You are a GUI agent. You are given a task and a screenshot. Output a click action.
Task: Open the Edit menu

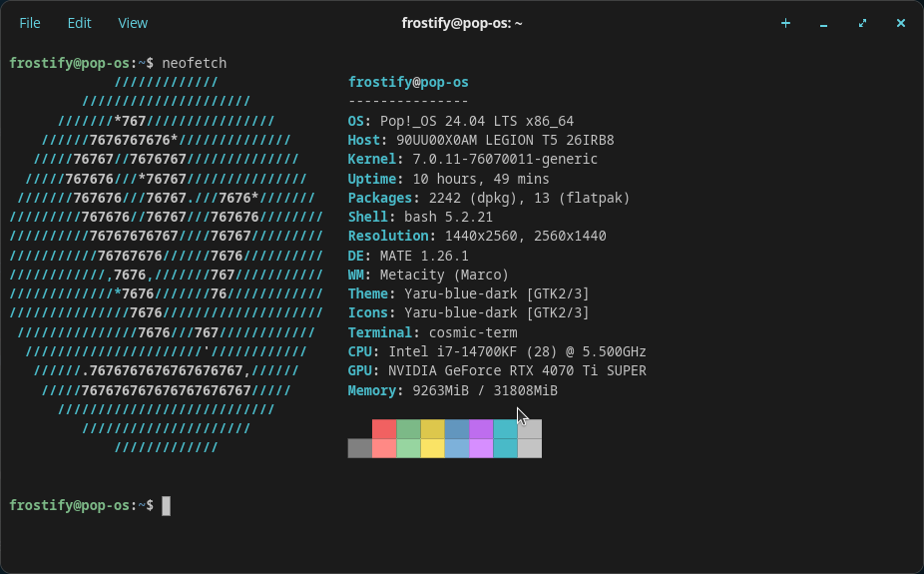pyautogui.click(x=79, y=23)
